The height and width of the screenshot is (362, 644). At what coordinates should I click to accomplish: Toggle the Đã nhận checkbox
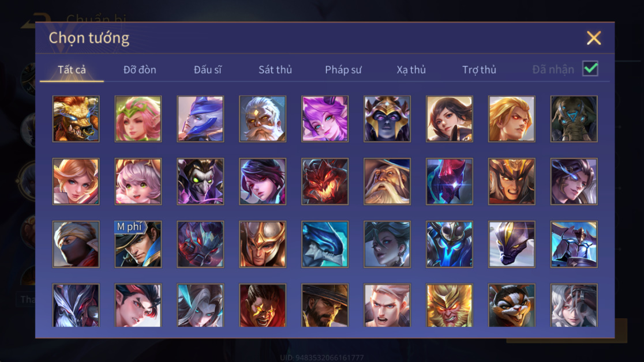point(590,69)
